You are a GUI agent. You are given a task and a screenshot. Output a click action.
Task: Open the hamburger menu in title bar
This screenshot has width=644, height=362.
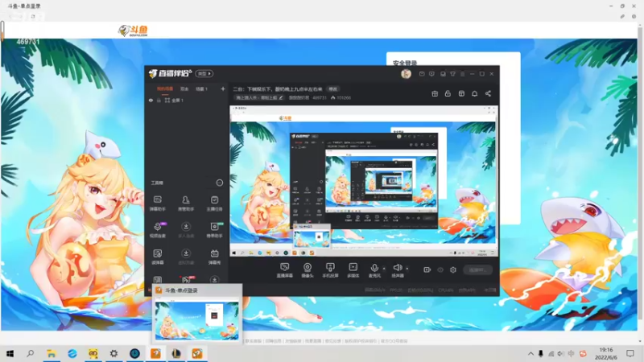462,74
